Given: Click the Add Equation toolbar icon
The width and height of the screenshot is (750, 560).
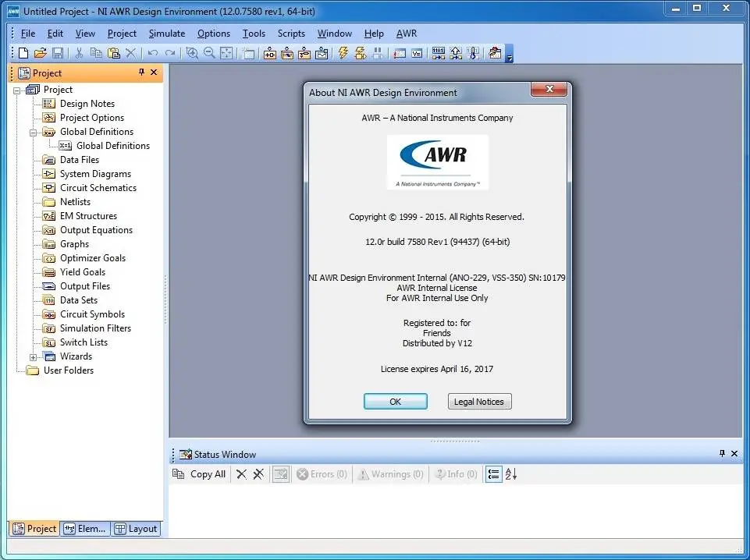Looking at the screenshot, I should coord(417,53).
